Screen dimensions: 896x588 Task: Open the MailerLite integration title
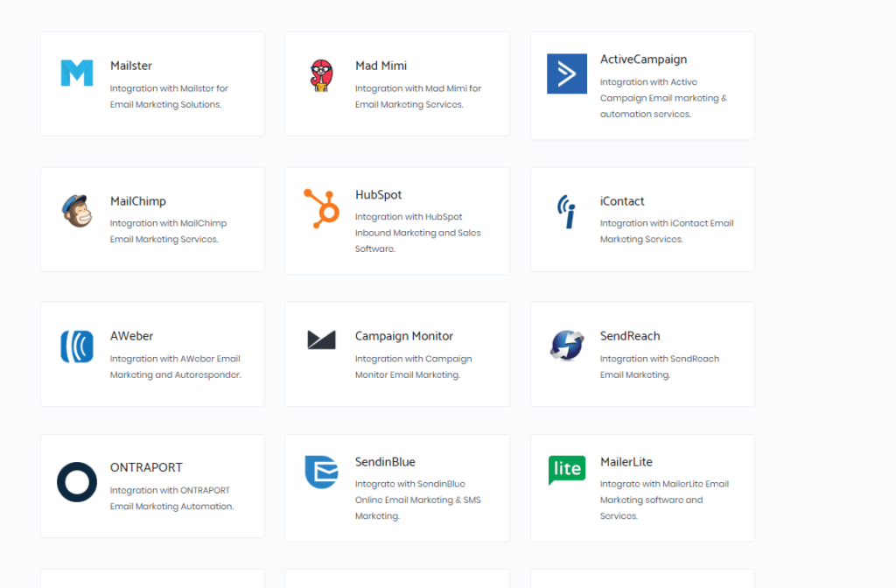tap(626, 462)
